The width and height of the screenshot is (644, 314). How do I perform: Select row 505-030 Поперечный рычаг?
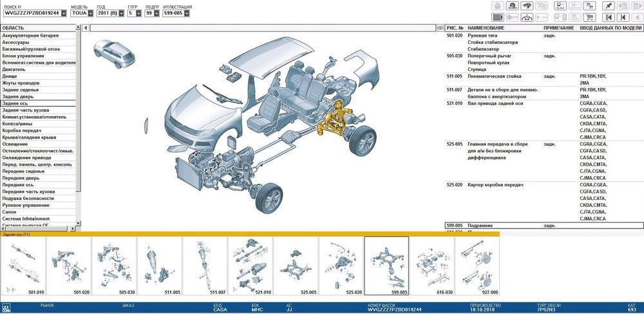(x=544, y=63)
